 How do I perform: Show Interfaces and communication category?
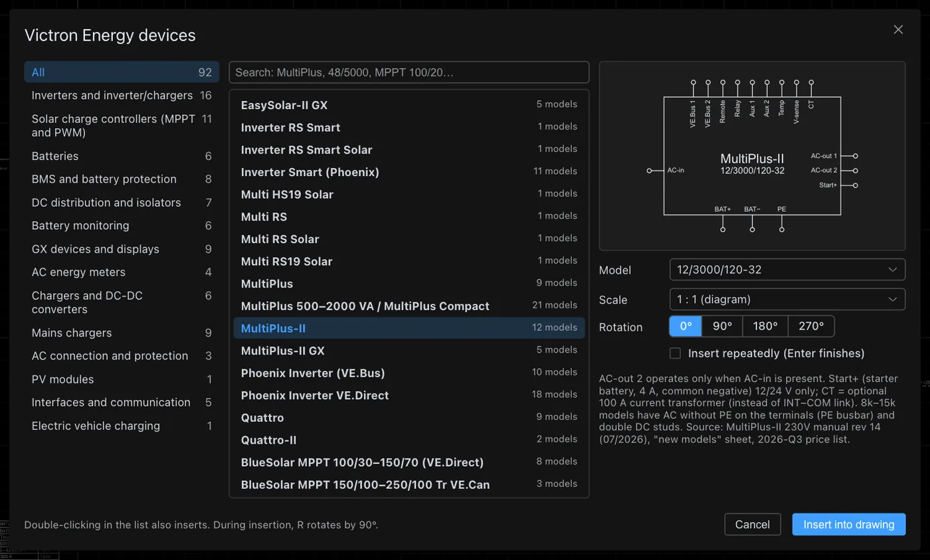(122, 403)
